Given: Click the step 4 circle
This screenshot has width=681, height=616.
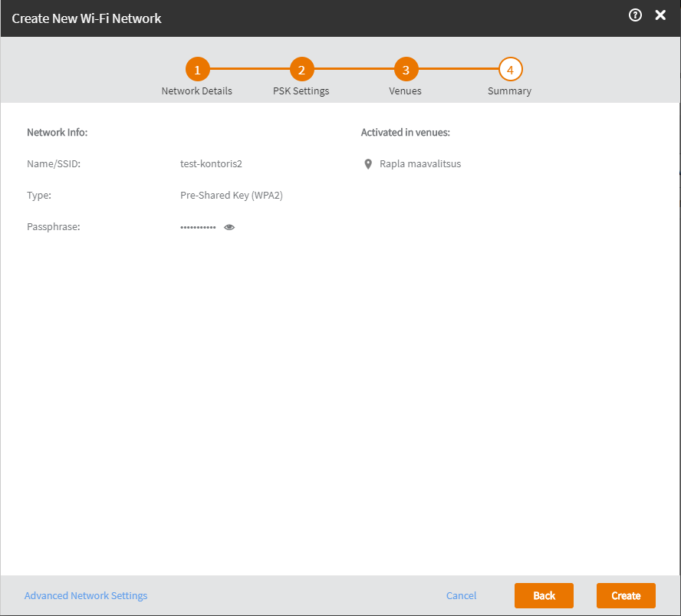Looking at the screenshot, I should point(510,70).
